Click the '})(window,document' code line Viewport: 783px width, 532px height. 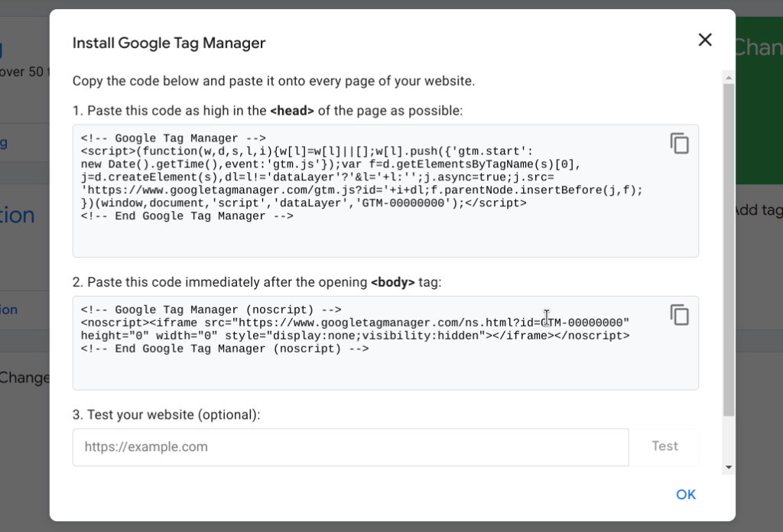tap(304, 203)
